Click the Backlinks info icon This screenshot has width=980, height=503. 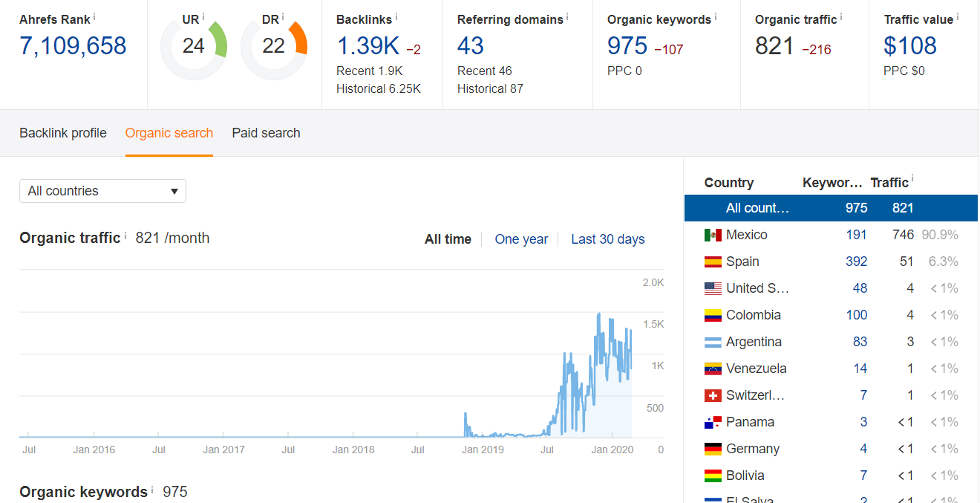(396, 16)
